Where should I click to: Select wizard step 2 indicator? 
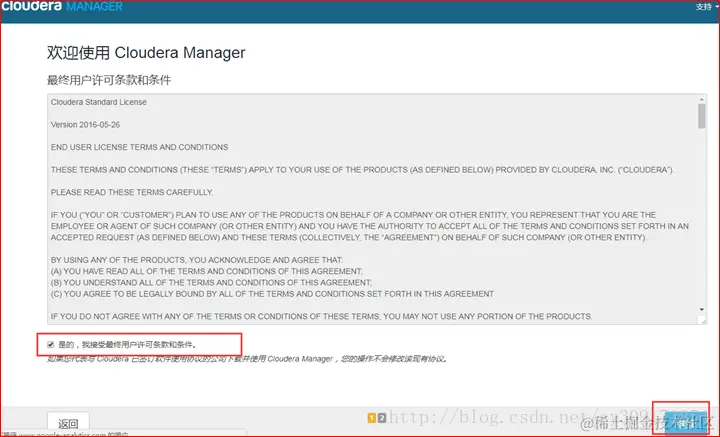point(381,418)
